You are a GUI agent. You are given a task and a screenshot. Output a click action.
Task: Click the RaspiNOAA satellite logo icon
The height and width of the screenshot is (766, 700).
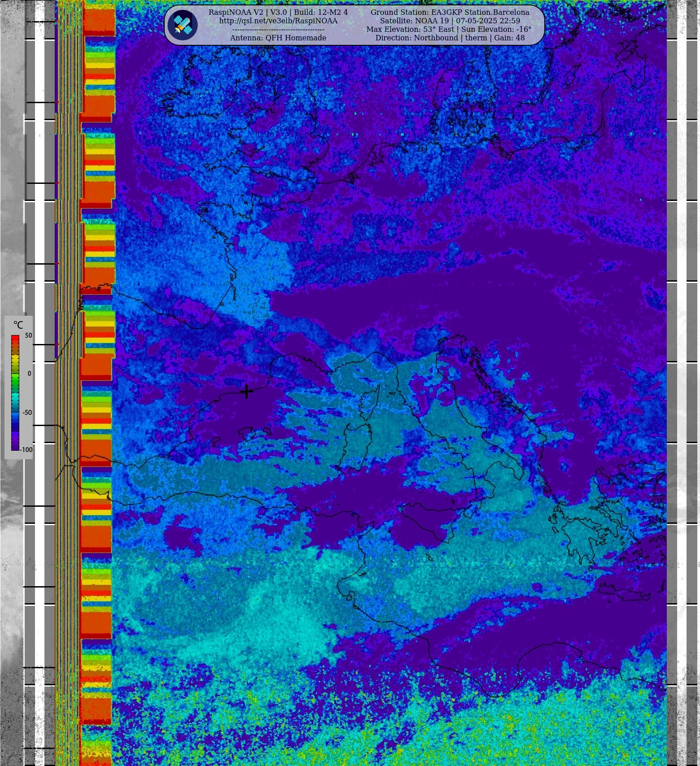pos(183,25)
